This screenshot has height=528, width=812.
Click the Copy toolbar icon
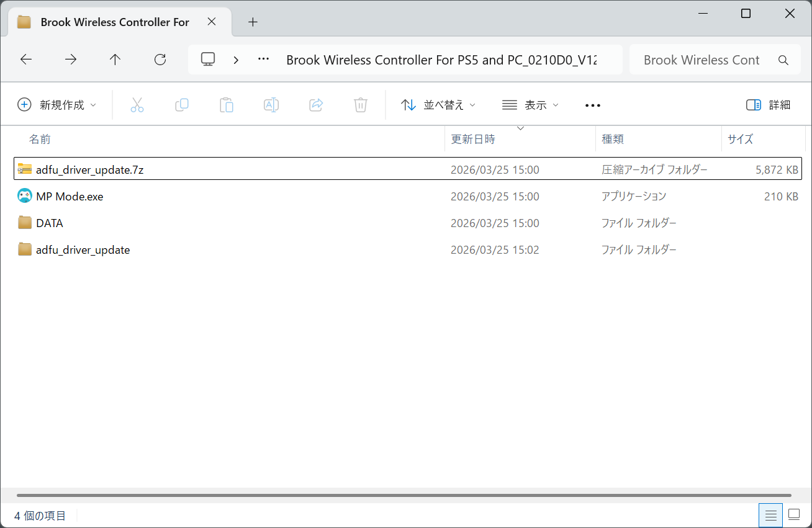coord(182,105)
